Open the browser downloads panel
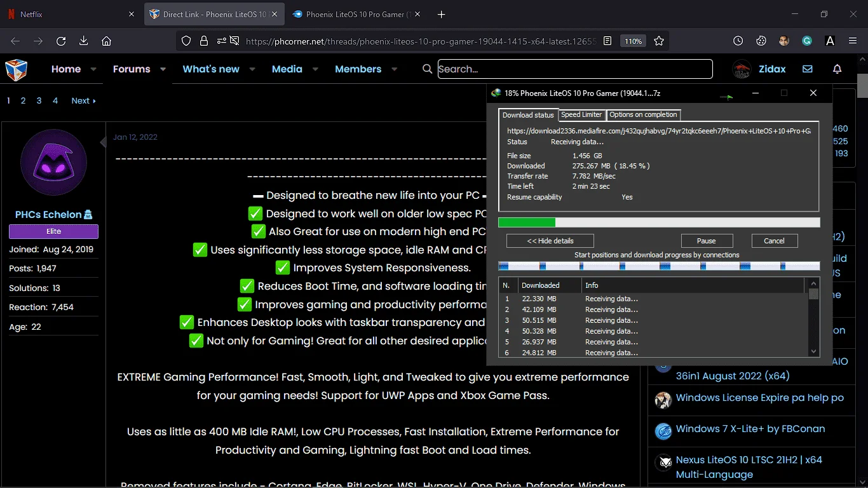This screenshot has height=488, width=868. pos(84,41)
